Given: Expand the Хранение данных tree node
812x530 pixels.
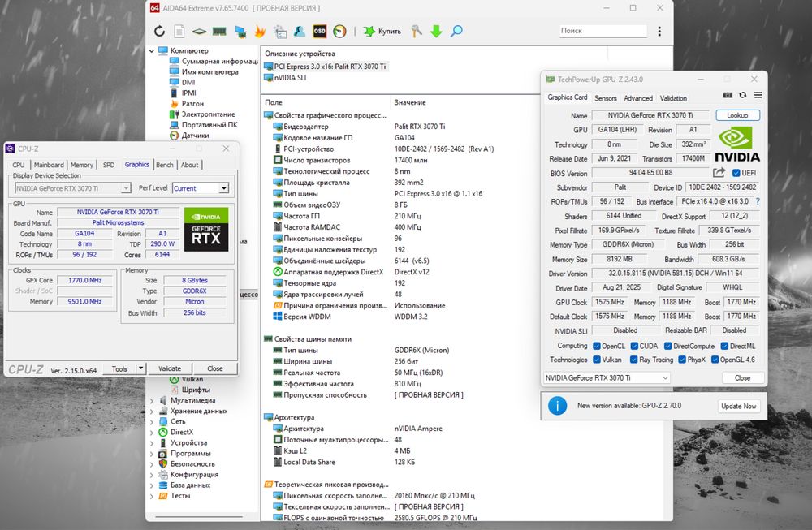Looking at the screenshot, I should coord(151,411).
